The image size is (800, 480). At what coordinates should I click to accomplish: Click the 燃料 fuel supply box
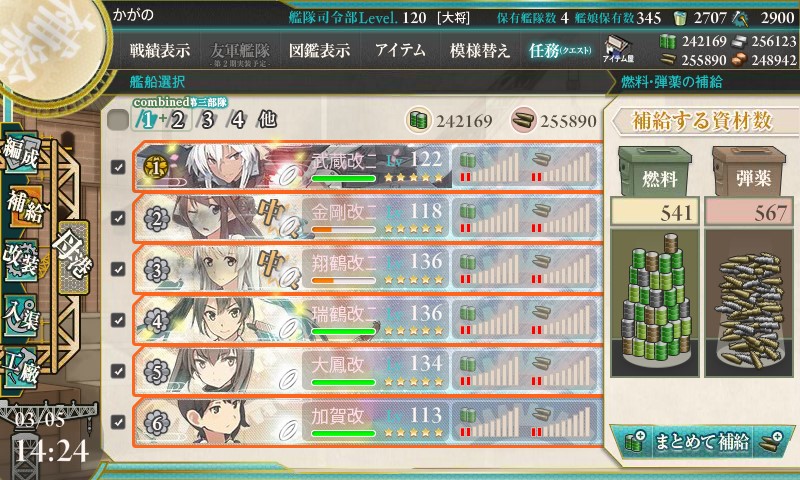[656, 172]
